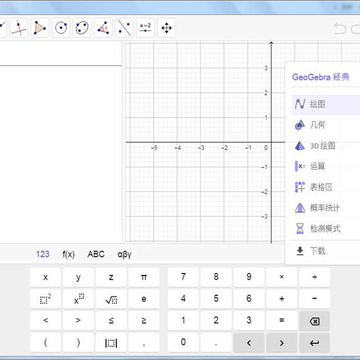
Task: Tap the less-than key
Action: tap(45, 321)
